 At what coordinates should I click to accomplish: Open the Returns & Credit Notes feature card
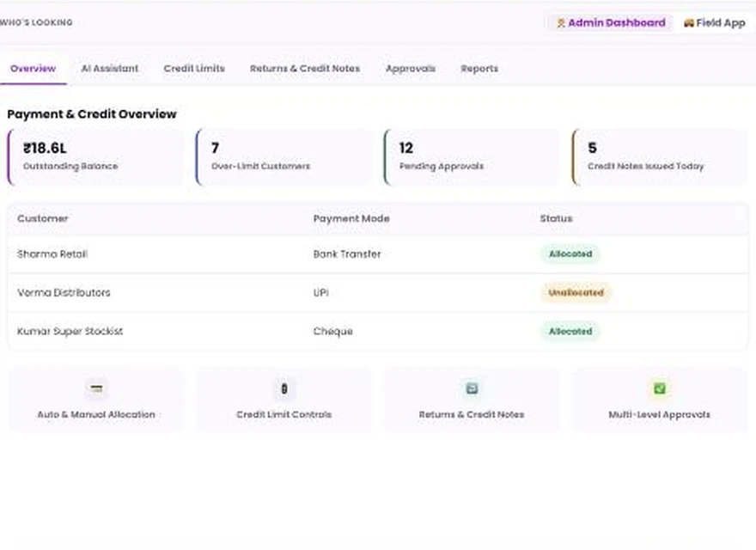click(472, 400)
